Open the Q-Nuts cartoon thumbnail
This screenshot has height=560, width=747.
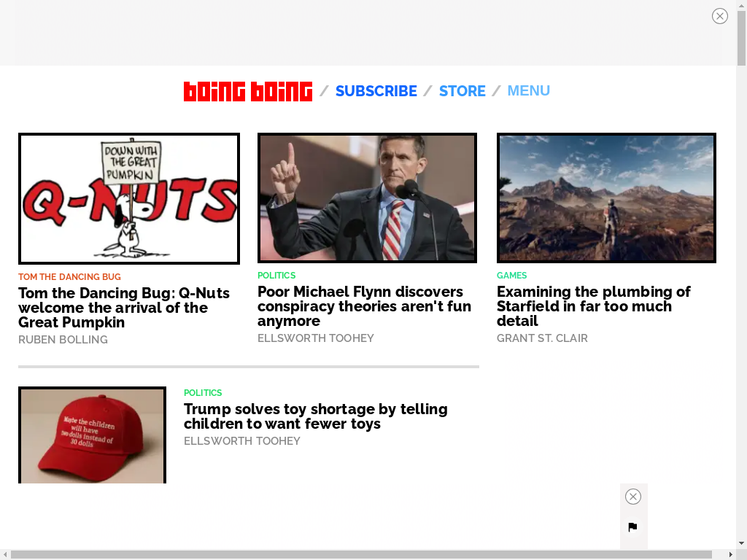point(129,198)
